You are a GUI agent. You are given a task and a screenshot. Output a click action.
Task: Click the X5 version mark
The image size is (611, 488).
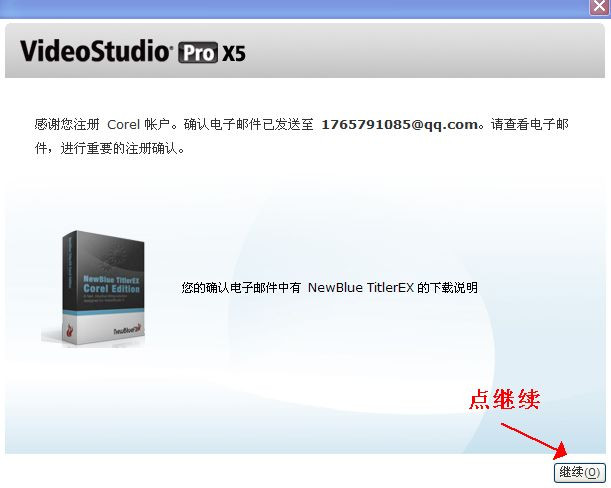coord(234,53)
